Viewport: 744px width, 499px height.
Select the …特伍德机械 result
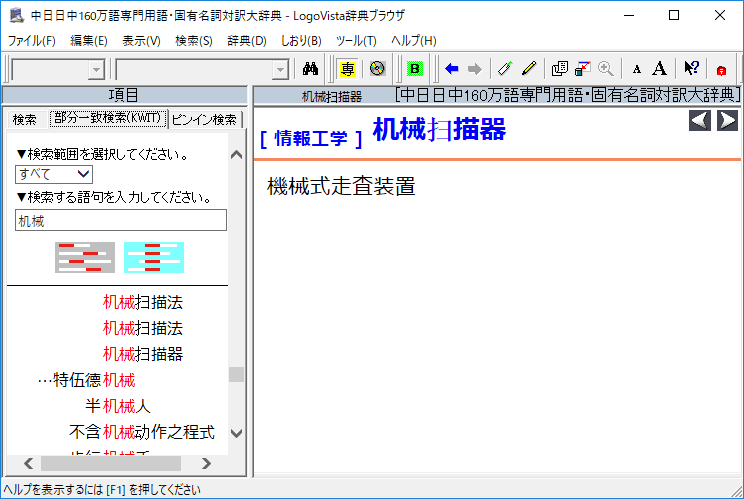click(87, 380)
